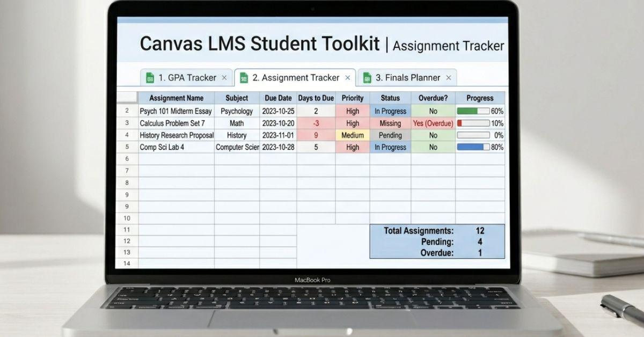Screen dimensions: 644x337
Task: Select the -3 days to due cell
Action: (x=316, y=123)
